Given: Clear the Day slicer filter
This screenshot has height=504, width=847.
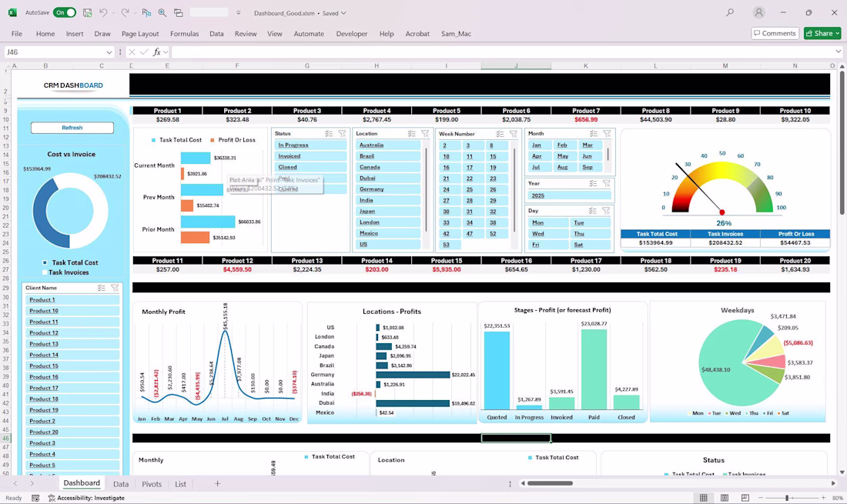Looking at the screenshot, I should click(x=606, y=211).
